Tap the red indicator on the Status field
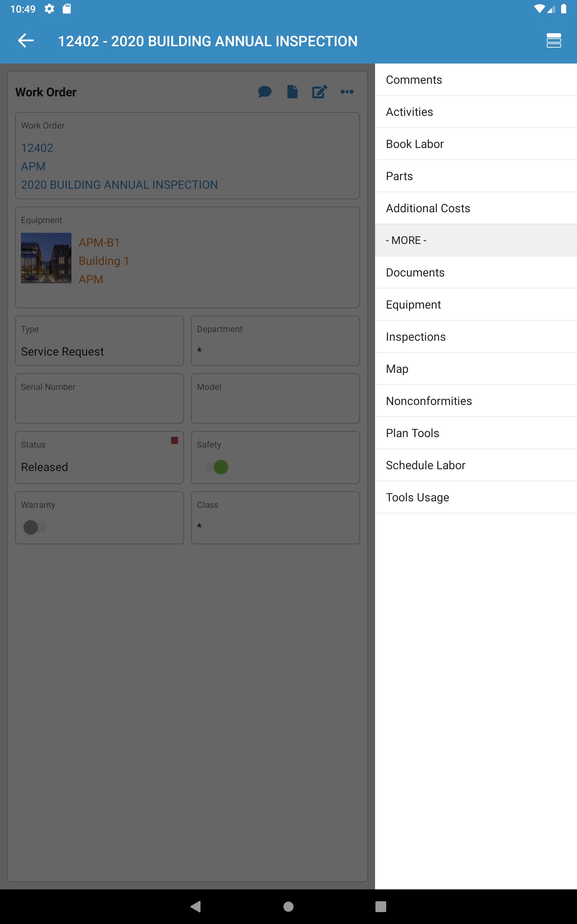 pyautogui.click(x=175, y=441)
